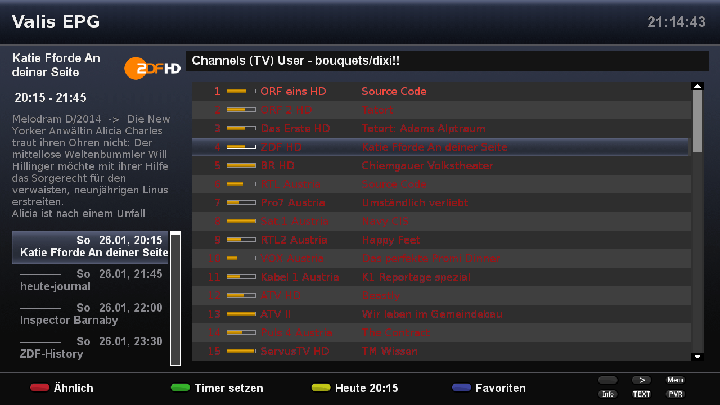Open heute-journal event at 21:45

(90, 280)
